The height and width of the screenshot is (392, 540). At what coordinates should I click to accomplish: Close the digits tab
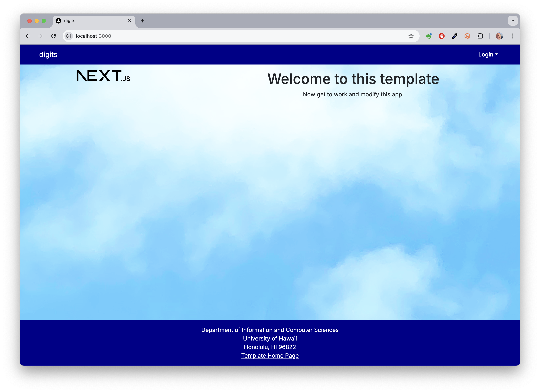coord(130,21)
